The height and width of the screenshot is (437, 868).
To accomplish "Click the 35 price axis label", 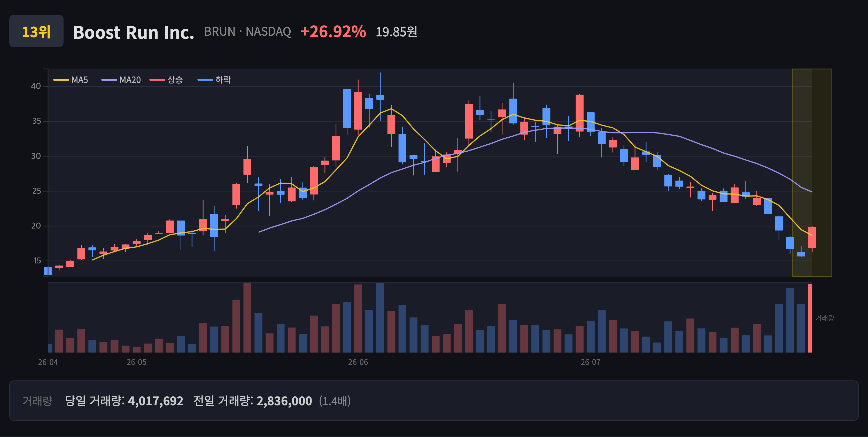I will click(36, 121).
